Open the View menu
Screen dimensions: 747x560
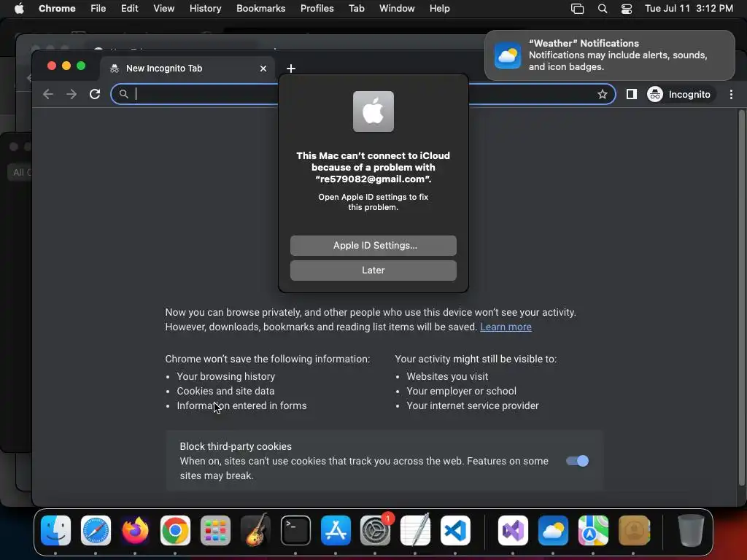click(163, 9)
